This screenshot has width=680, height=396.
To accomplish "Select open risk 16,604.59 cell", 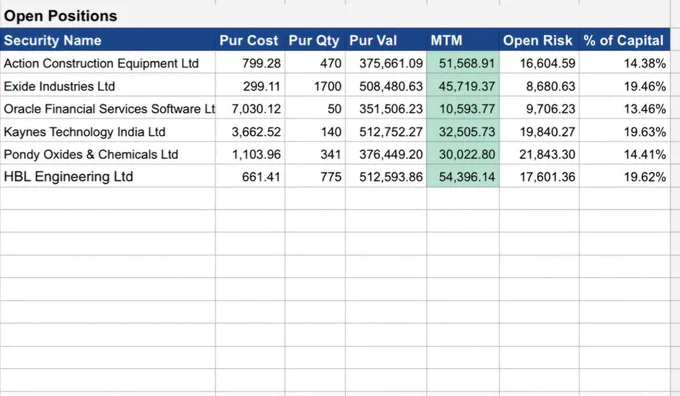I will coord(539,63).
